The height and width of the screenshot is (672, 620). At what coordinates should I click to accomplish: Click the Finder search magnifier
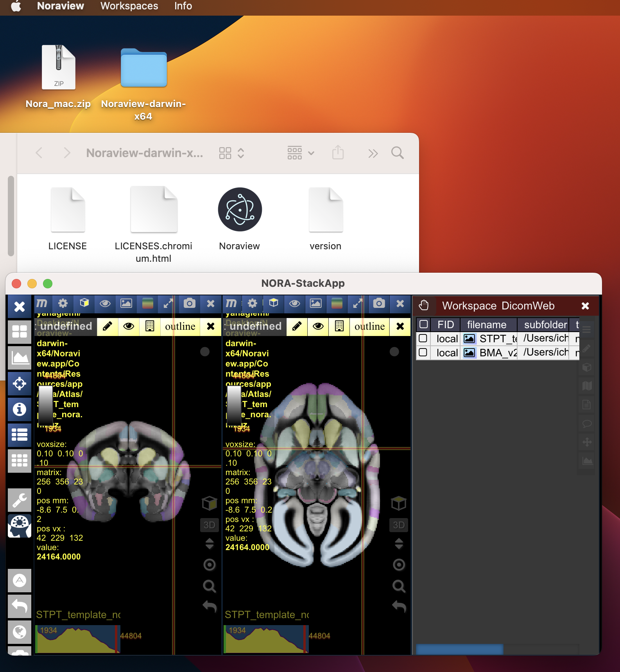398,153
